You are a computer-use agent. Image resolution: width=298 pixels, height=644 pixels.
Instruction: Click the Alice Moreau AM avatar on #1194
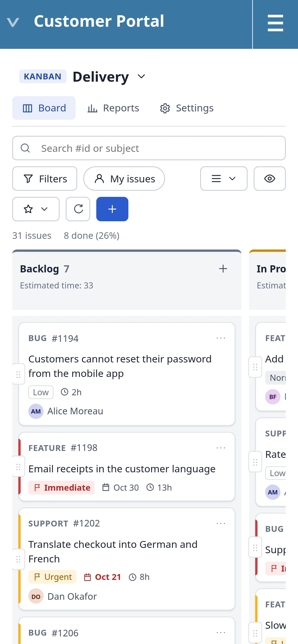[x=36, y=411]
